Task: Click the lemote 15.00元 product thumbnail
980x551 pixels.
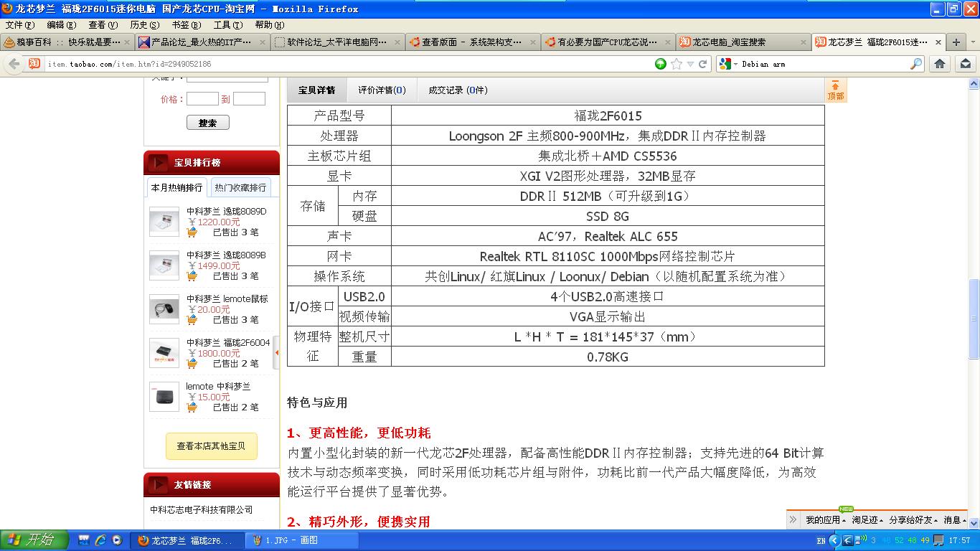Action: 164,397
